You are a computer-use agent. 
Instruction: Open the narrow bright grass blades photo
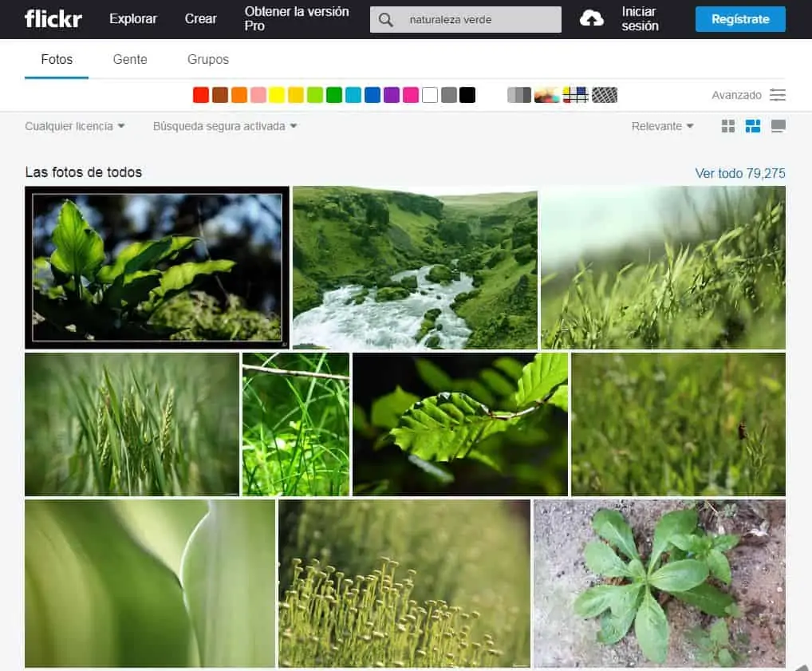(x=296, y=424)
